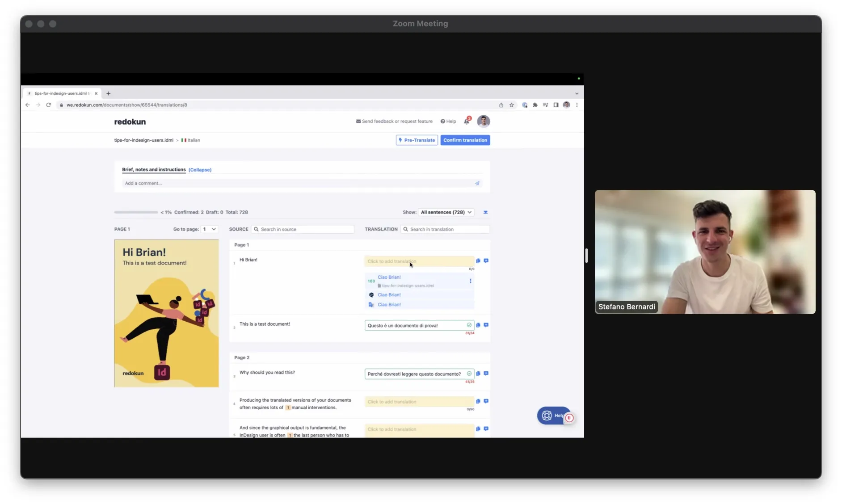The image size is (842, 504).
Task: Click the browser forward arrow
Action: [x=38, y=105]
